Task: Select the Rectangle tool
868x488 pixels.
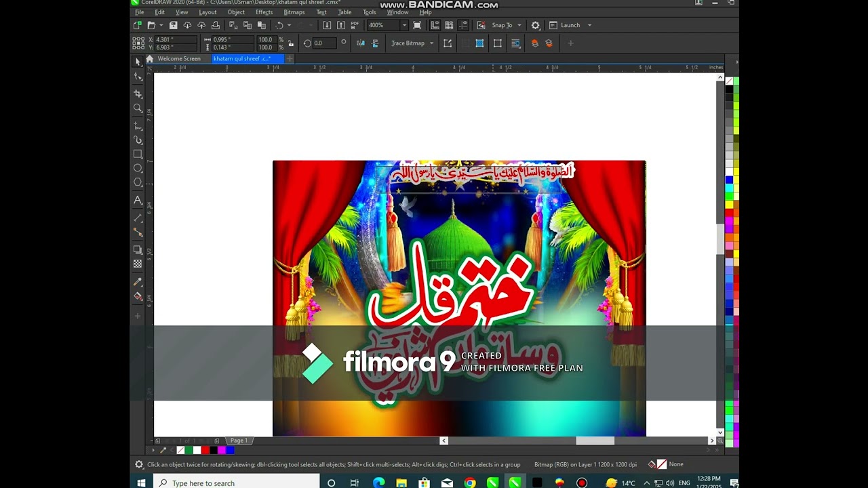Action: tap(138, 154)
